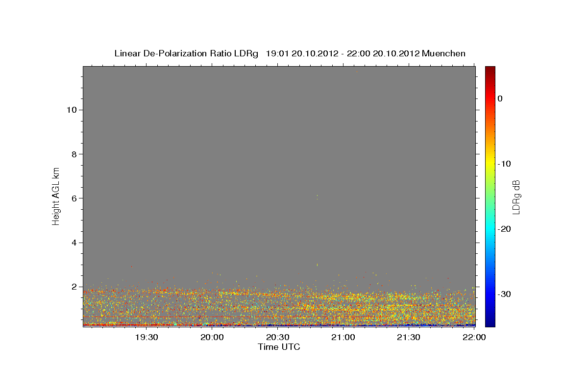Click the 20:30 time tick label
This screenshot has width=588, height=392.
[x=277, y=338]
